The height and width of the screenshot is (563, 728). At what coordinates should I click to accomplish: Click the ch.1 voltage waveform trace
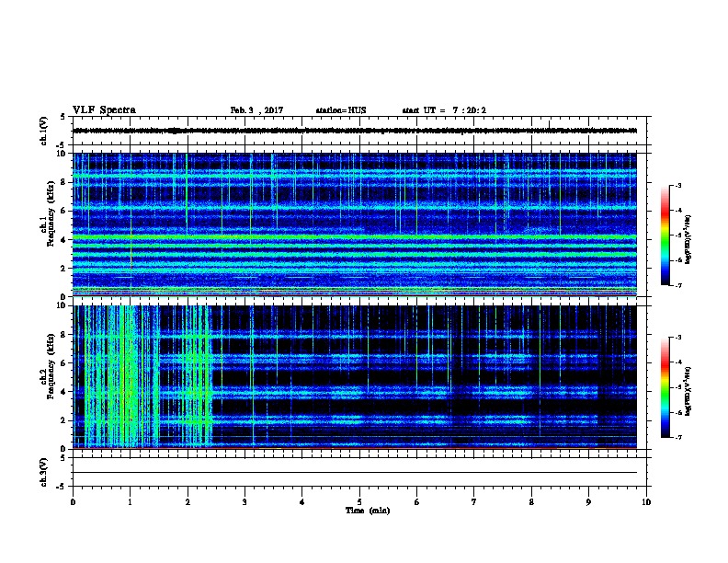(355, 131)
